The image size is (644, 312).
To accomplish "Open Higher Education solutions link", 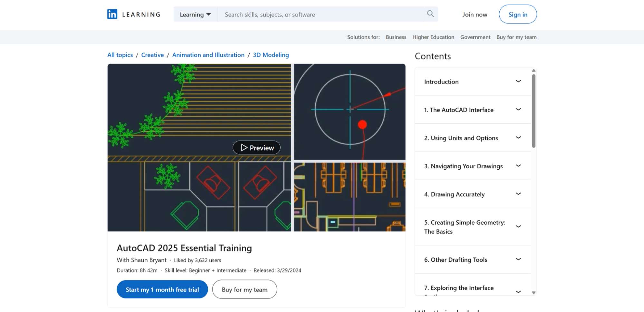I will (433, 37).
